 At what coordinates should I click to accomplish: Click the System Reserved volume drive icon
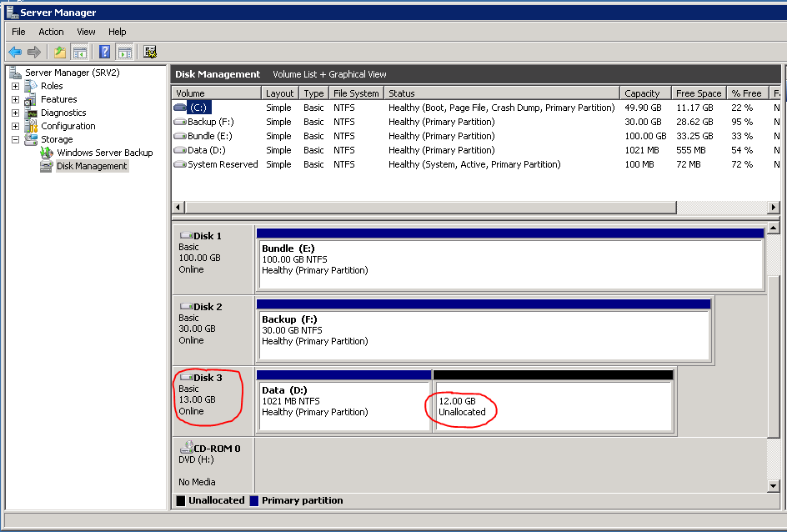point(180,164)
